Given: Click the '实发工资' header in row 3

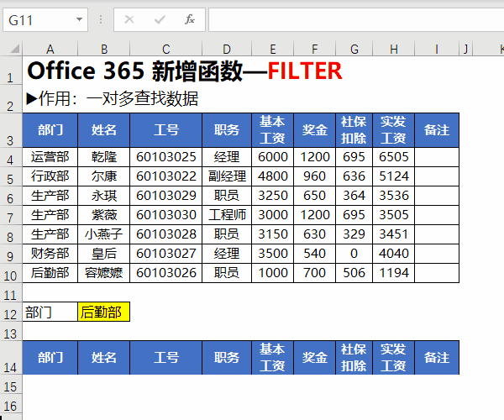Looking at the screenshot, I should [x=394, y=130].
